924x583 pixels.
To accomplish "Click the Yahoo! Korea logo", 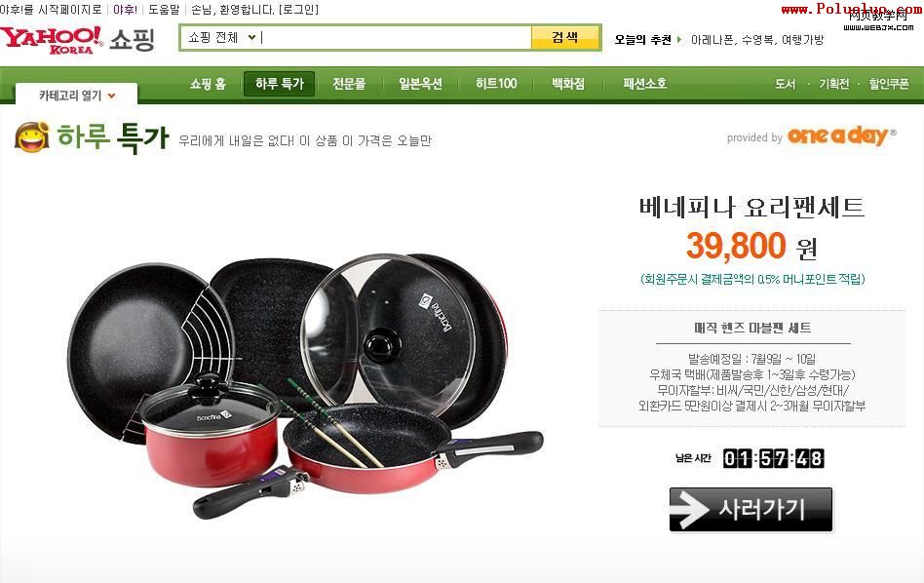I will 51,40.
